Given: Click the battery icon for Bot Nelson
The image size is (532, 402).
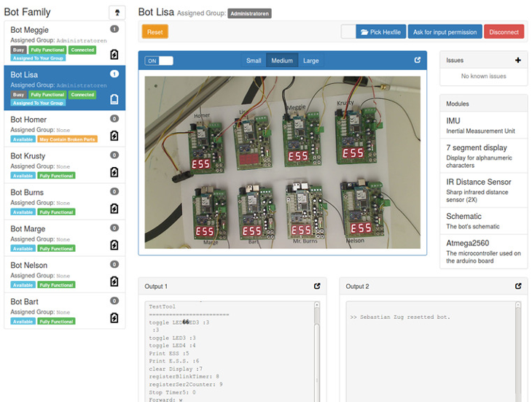Looking at the screenshot, I should [114, 281].
